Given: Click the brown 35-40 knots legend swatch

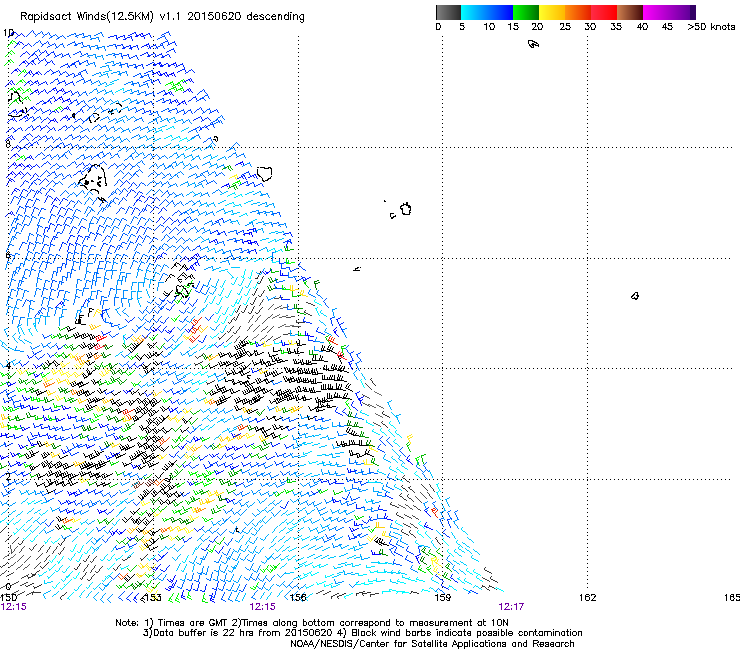Looking at the screenshot, I should [630, 12].
